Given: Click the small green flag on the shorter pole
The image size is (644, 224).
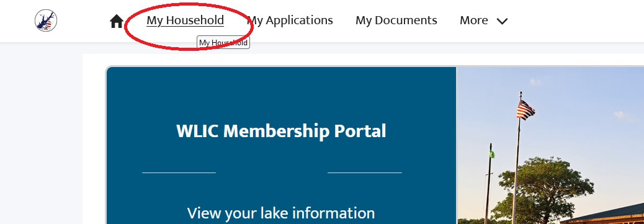Looking at the screenshot, I should pyautogui.click(x=492, y=154).
